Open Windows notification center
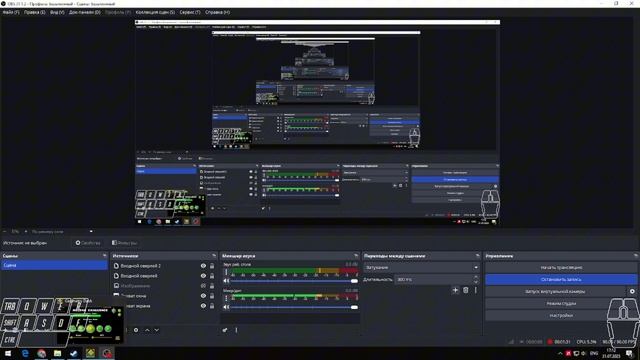640x360 pixels. point(630,353)
